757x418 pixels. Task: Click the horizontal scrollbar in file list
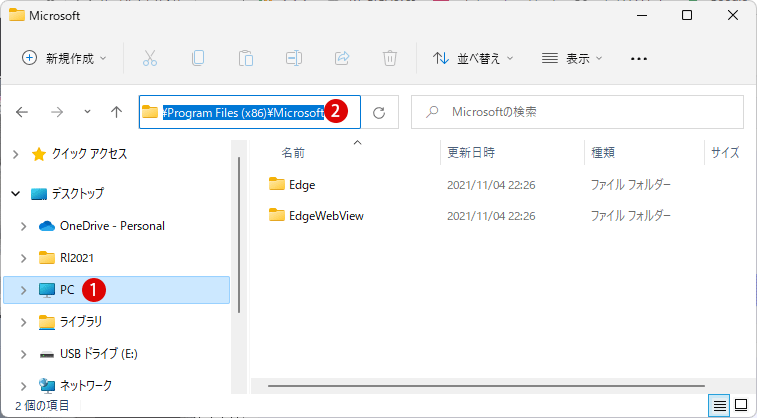pos(486,386)
